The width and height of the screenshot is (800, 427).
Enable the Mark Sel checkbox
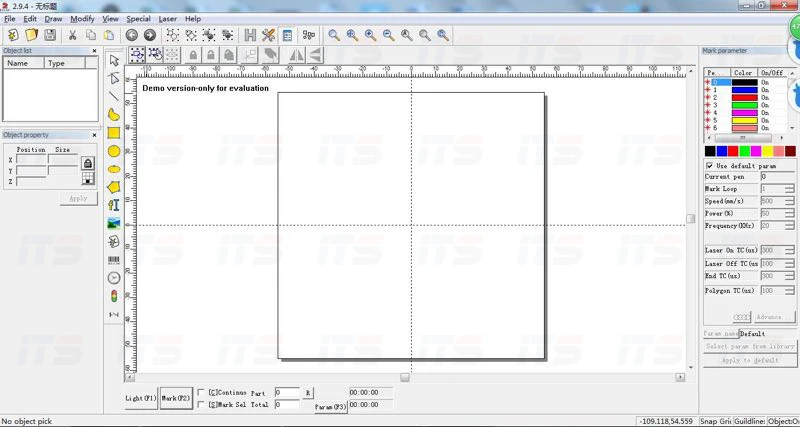coord(201,405)
